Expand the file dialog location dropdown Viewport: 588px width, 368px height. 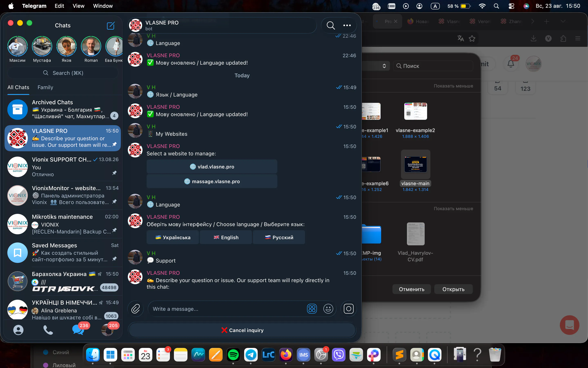384,66
